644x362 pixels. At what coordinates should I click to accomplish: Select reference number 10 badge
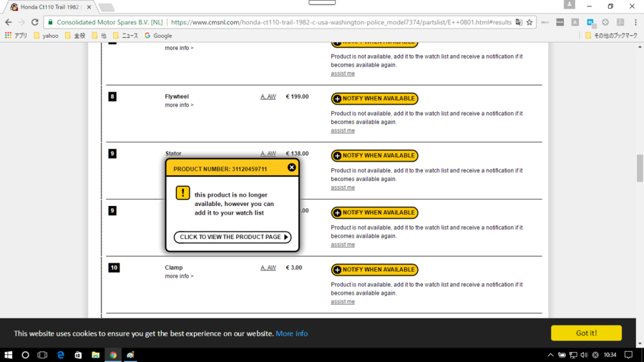[x=114, y=268]
